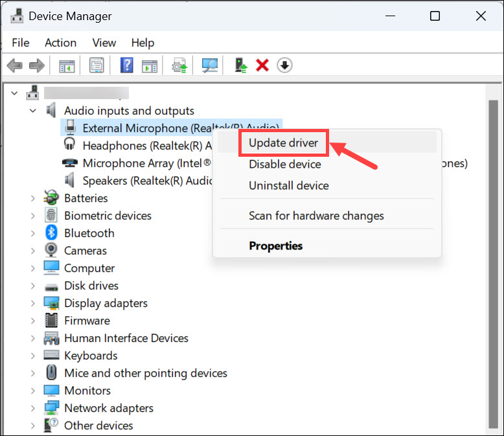Choose Update driver from context menu
This screenshot has width=504, height=436.
283,143
